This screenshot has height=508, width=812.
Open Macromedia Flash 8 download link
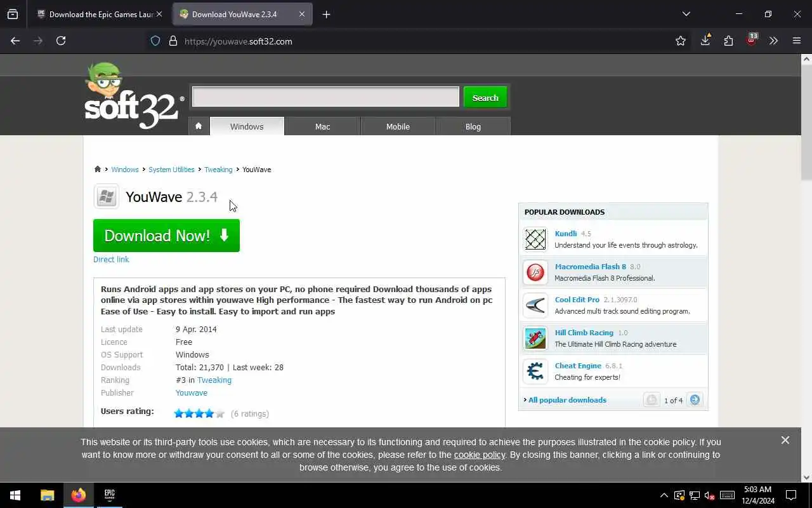coord(590,267)
